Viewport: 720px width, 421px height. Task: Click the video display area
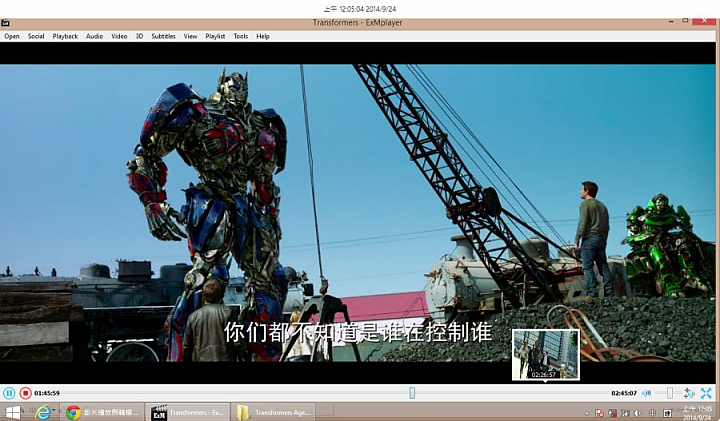coord(358,213)
